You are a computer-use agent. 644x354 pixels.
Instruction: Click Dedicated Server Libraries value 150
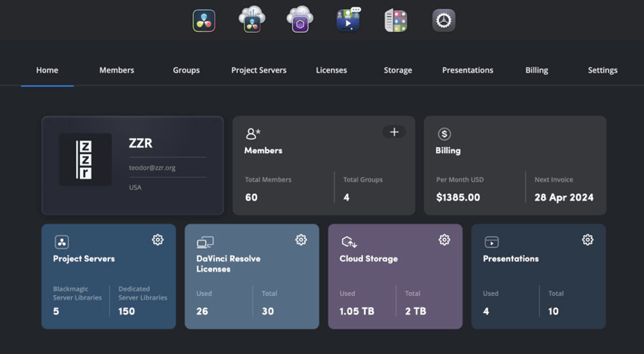126,311
